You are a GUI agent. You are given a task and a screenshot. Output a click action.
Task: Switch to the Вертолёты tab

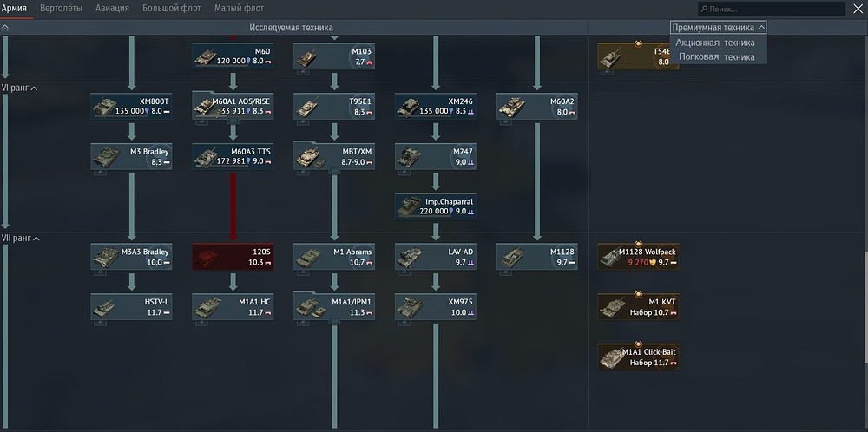pos(61,9)
